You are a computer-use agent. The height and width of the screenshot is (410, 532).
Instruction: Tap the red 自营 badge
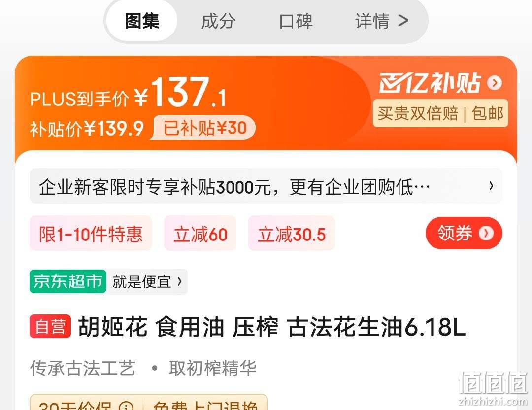click(x=50, y=327)
